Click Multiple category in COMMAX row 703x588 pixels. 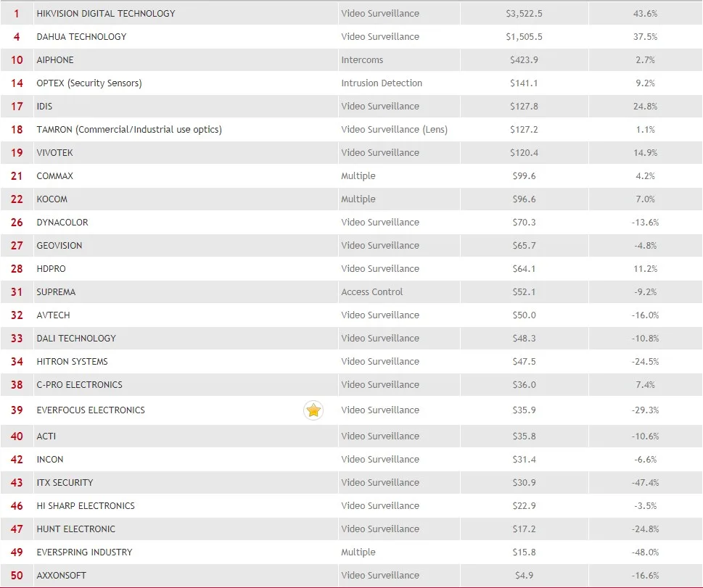(x=358, y=176)
